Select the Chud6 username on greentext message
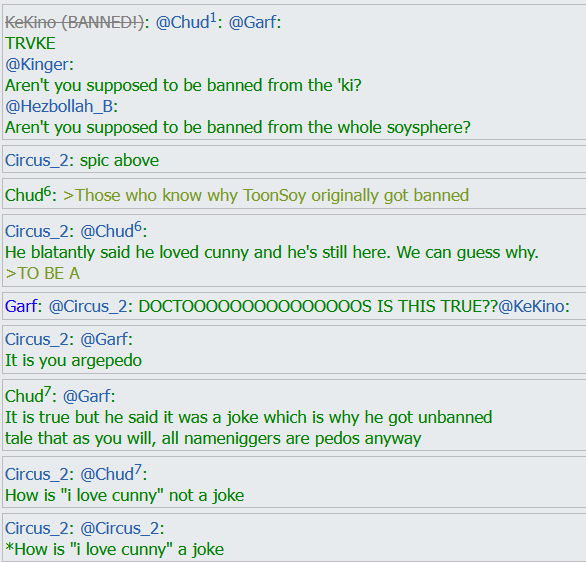The width and height of the screenshot is (586, 562). (x=28, y=195)
